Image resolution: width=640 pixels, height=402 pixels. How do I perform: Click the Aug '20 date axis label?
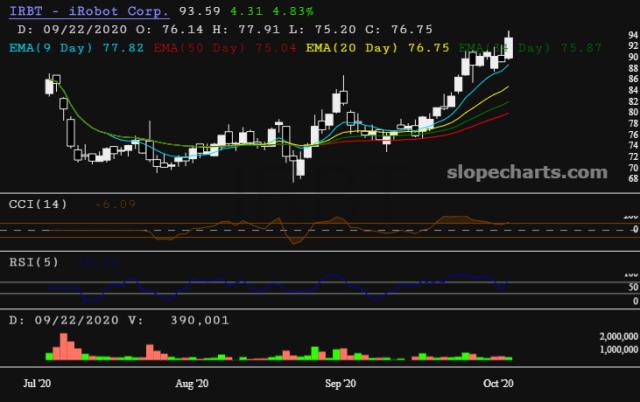pos(191,383)
